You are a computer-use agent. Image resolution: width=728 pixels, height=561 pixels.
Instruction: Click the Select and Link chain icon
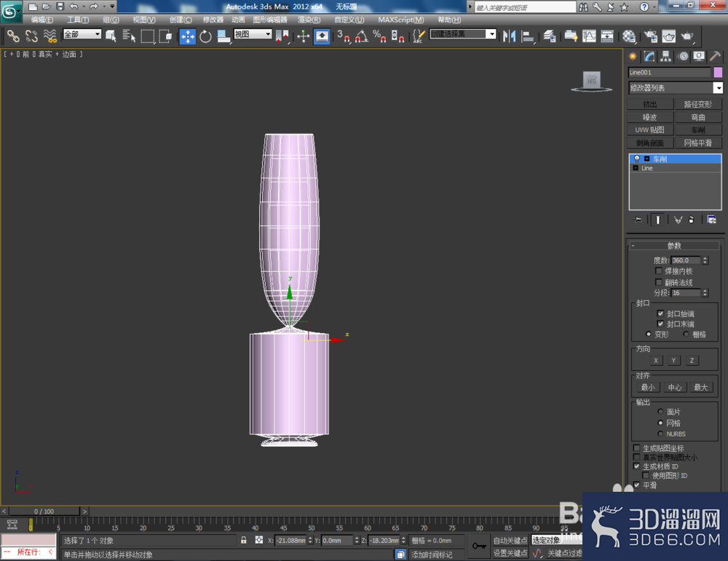[x=13, y=36]
